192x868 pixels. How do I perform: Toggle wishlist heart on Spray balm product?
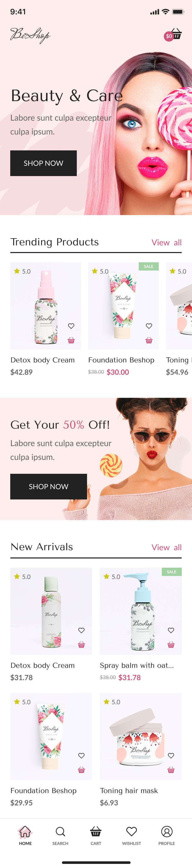(x=171, y=630)
